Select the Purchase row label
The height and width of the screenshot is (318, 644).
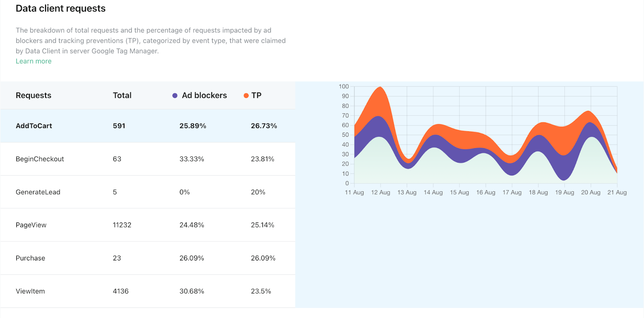[30, 258]
